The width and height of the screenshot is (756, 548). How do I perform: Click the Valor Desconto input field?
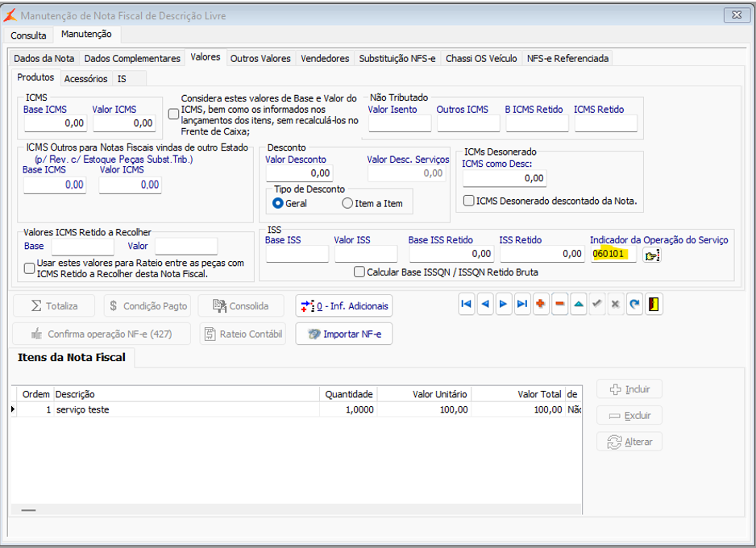(x=298, y=173)
